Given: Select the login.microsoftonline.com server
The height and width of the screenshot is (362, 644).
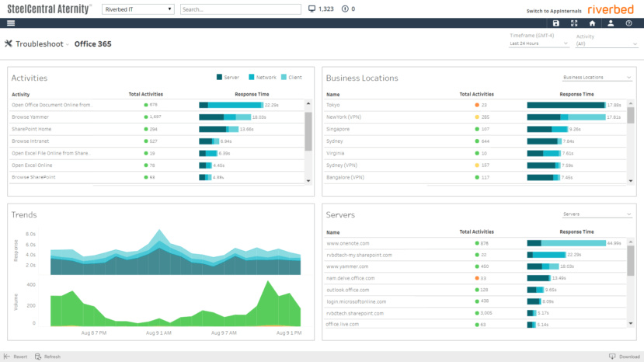Looking at the screenshot, I should click(x=475, y=301).
